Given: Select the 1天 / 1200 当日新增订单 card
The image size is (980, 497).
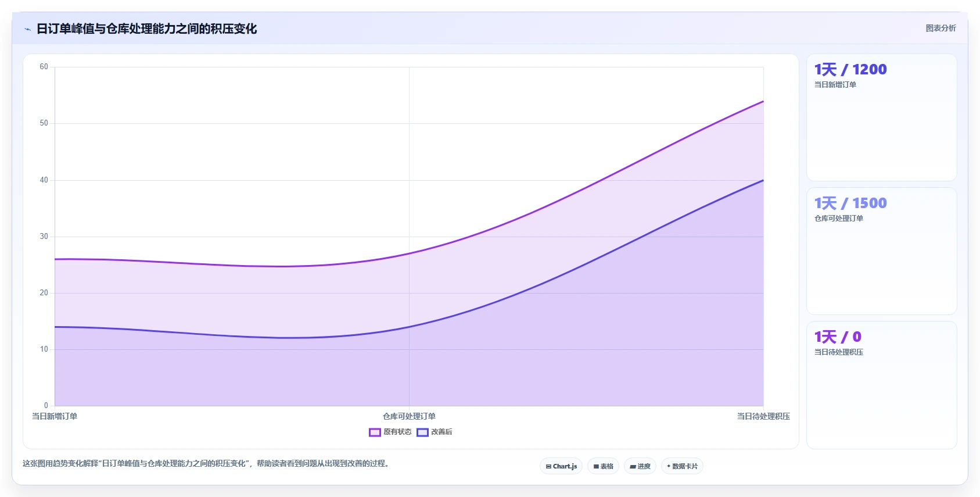Looking at the screenshot, I should coord(881,117).
